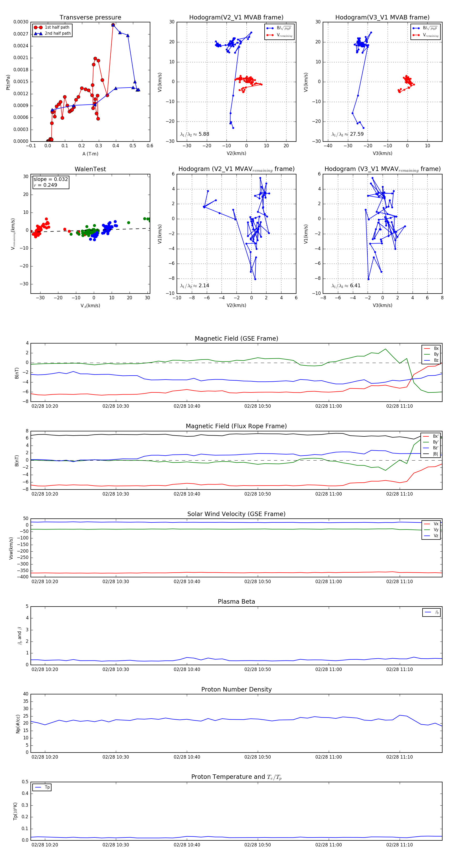
Task: Click "Bx'" legend entry in flux rope plot
Action: [x=431, y=436]
